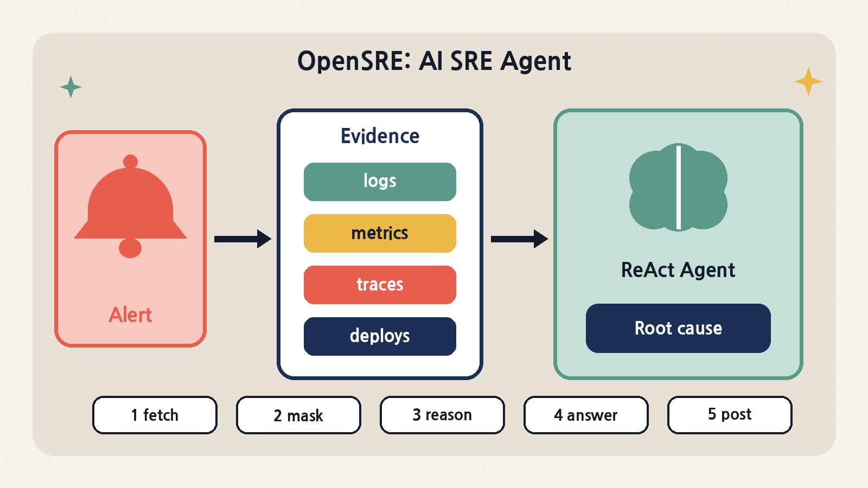
Task: Select the traces evidence pill
Action: 380,285
